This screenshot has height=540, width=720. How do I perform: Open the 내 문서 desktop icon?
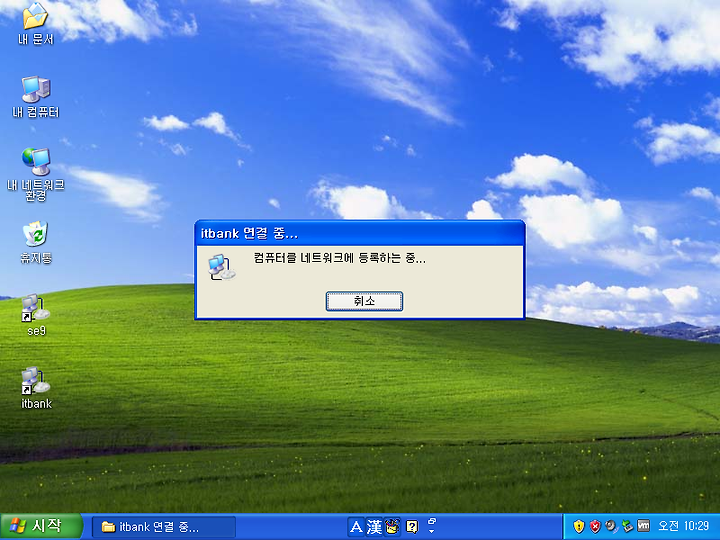pyautogui.click(x=35, y=23)
